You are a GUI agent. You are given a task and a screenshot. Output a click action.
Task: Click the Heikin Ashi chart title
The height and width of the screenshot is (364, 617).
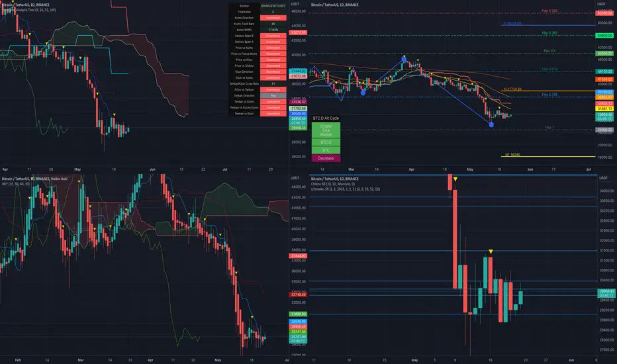click(x=34, y=179)
